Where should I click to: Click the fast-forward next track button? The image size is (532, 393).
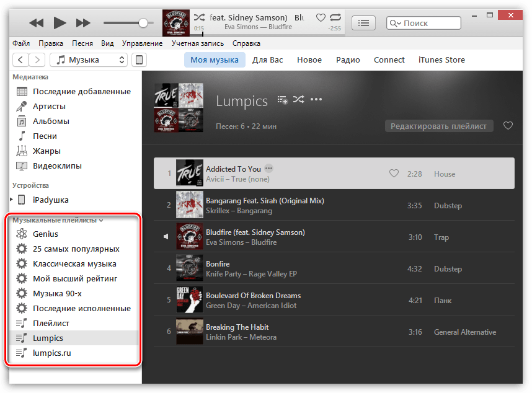[x=83, y=23]
